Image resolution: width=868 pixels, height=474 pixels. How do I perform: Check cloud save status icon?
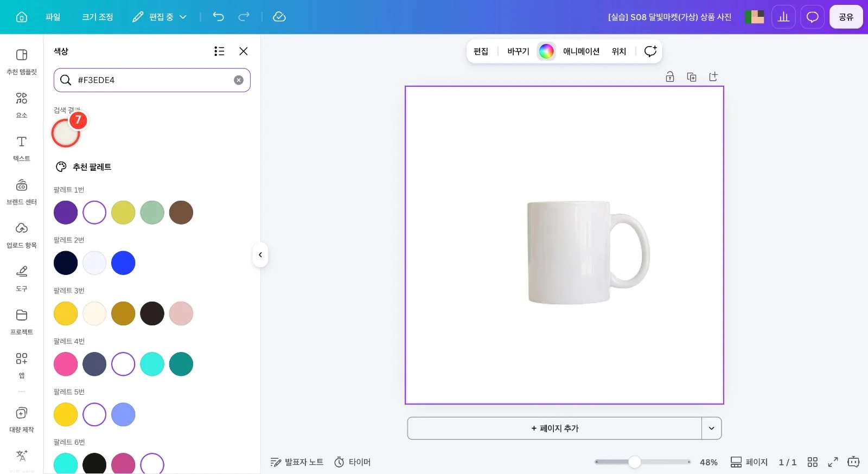[x=279, y=17]
